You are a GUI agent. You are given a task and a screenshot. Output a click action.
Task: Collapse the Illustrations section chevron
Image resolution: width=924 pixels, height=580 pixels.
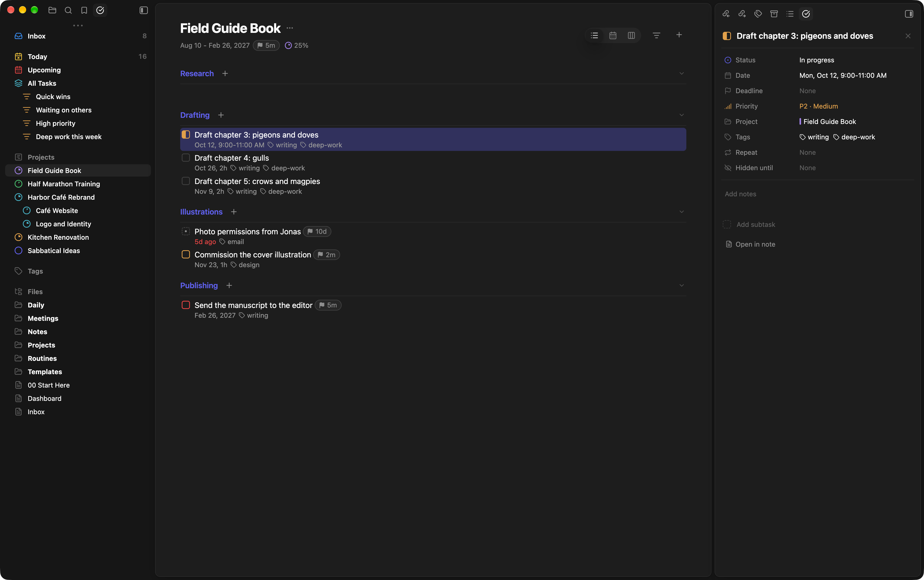(x=682, y=212)
